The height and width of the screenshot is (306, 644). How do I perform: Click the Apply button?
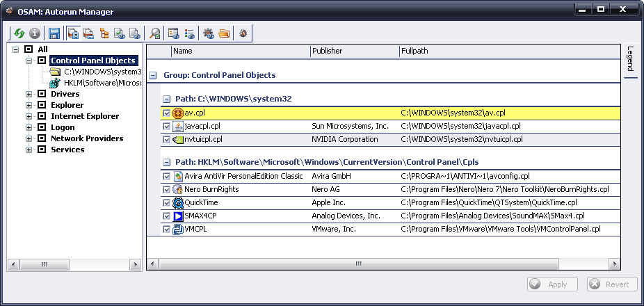pos(552,284)
